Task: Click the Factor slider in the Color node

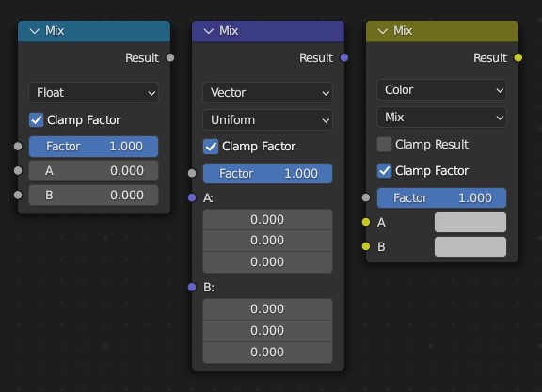Action: click(x=441, y=198)
